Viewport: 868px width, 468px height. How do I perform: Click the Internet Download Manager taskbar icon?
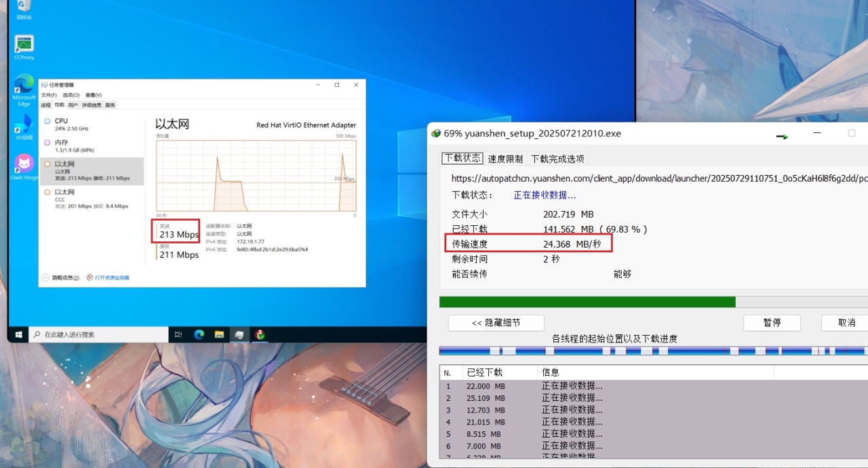tap(260, 334)
